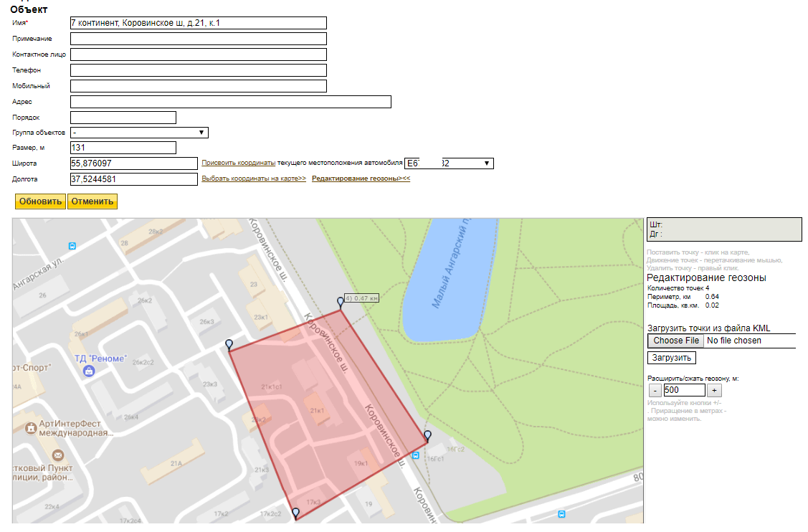Click bus stop icon near Ангарская ул.
808x532 pixels.
click(72, 245)
